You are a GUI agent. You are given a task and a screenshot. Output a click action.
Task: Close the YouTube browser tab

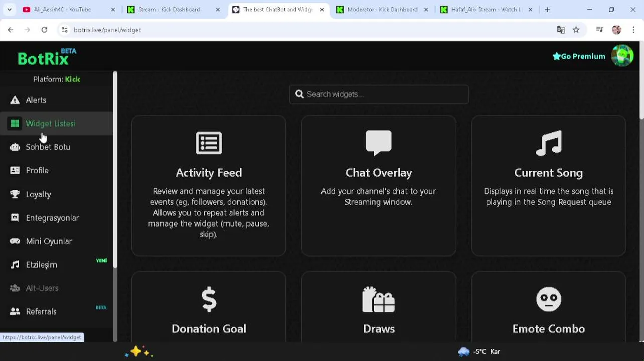tap(113, 9)
